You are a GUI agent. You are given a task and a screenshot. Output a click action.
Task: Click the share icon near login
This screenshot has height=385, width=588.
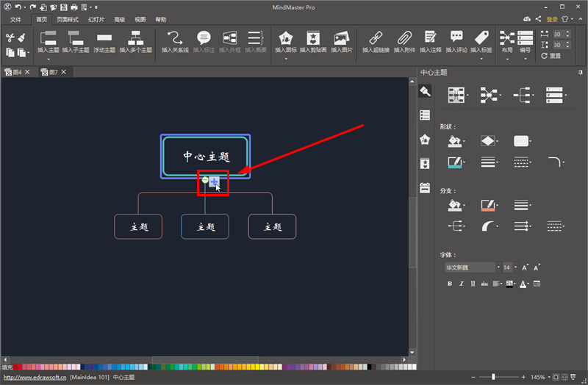click(539, 19)
